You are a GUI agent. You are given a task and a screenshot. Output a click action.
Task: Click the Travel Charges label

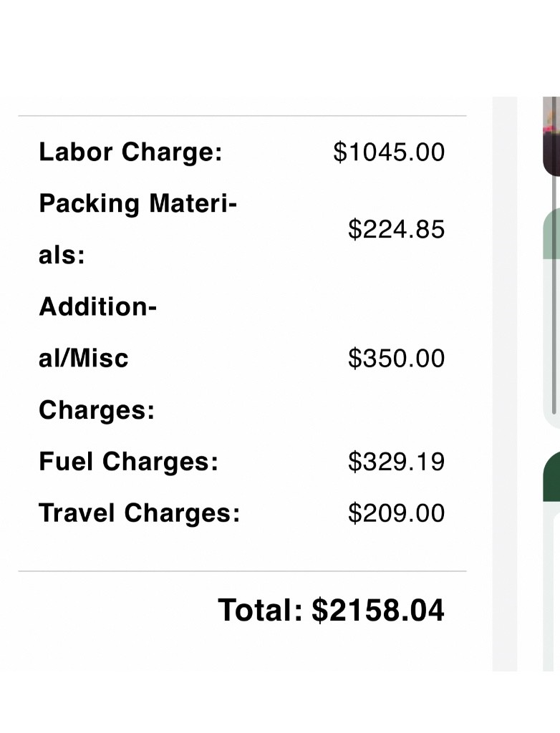point(139,513)
